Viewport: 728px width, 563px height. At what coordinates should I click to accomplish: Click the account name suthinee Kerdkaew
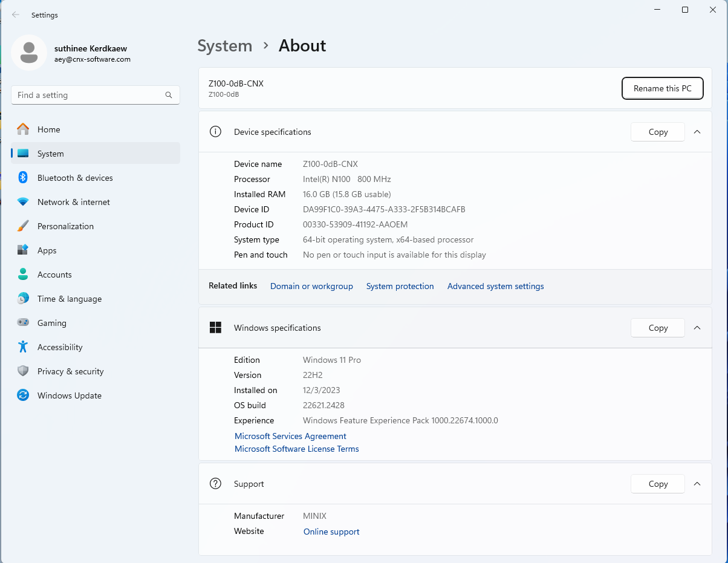tap(91, 48)
